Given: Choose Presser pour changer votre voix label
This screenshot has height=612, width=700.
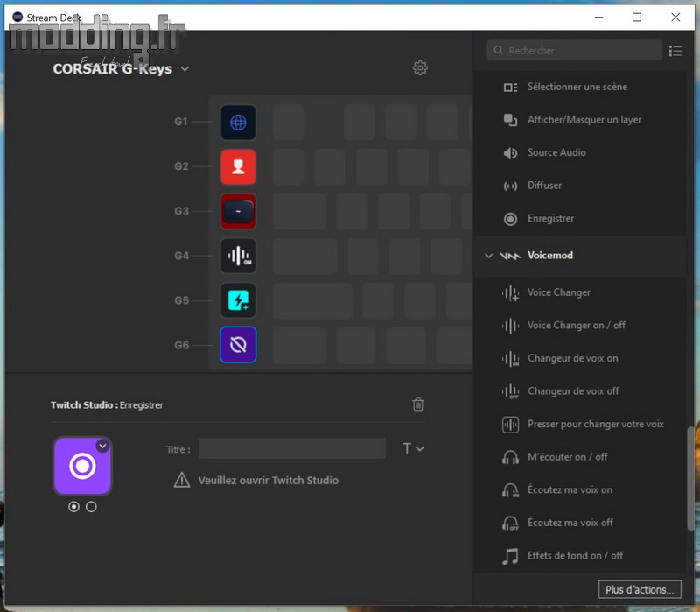Looking at the screenshot, I should pos(596,424).
